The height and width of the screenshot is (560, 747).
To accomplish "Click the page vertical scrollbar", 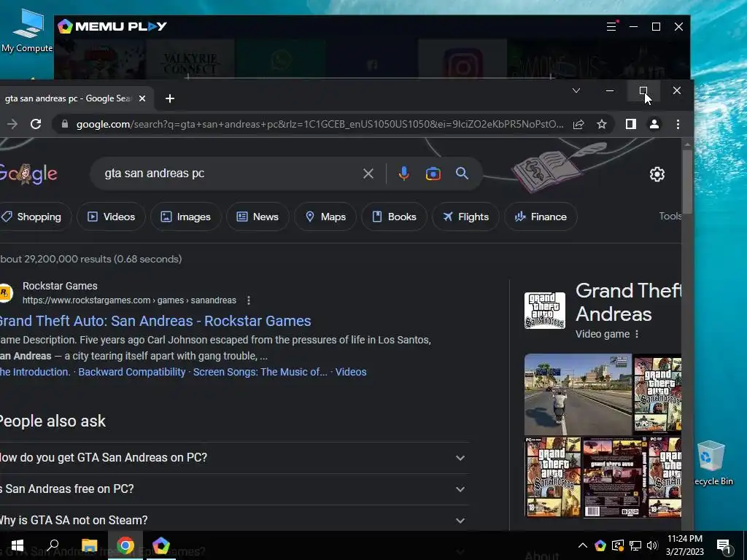I will click(x=687, y=183).
